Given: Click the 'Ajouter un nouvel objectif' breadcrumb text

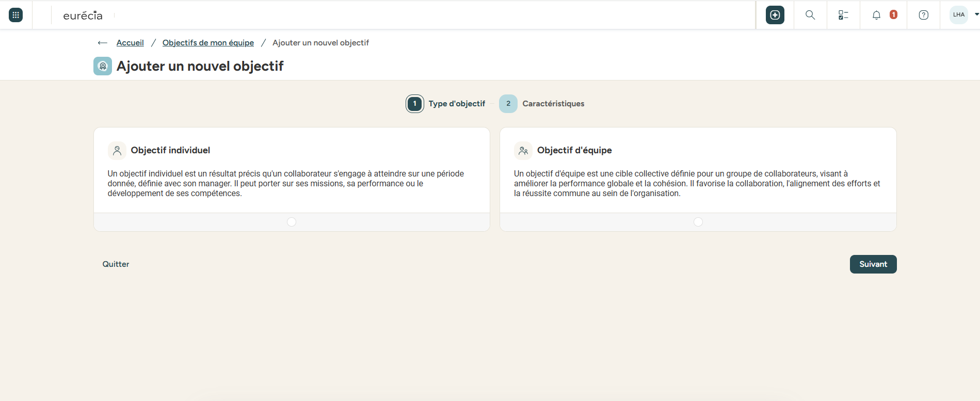Looking at the screenshot, I should click(320, 43).
